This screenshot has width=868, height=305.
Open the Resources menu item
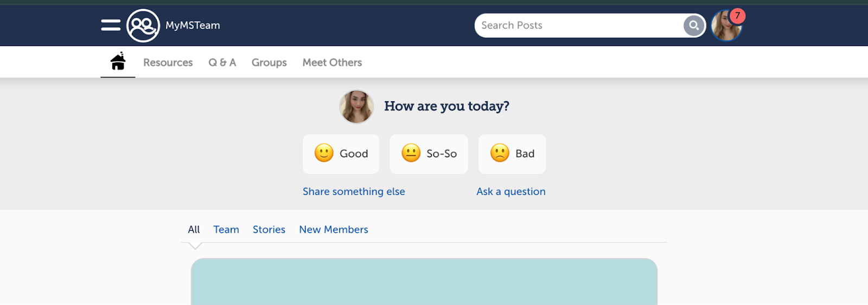pos(168,62)
